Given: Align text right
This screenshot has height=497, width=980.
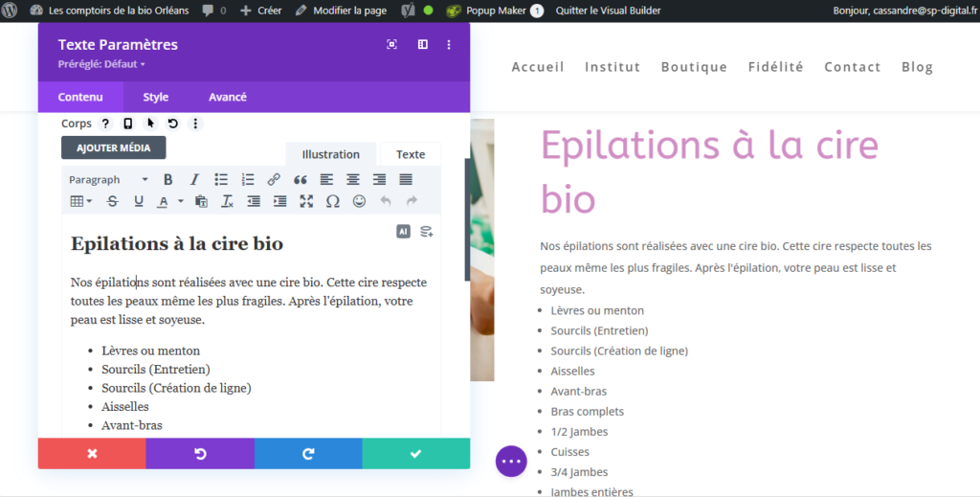Looking at the screenshot, I should (x=379, y=179).
